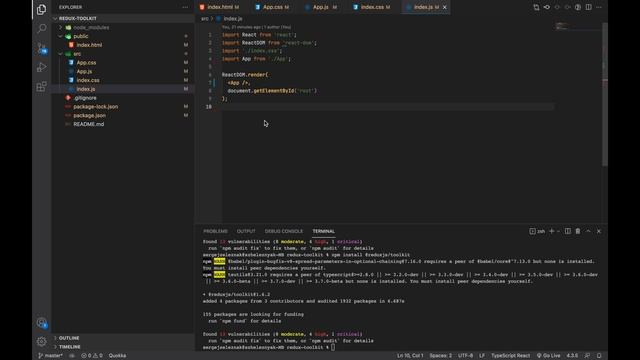Close the index.js editor tab
This screenshot has height=360, width=640.
click(x=444, y=7)
